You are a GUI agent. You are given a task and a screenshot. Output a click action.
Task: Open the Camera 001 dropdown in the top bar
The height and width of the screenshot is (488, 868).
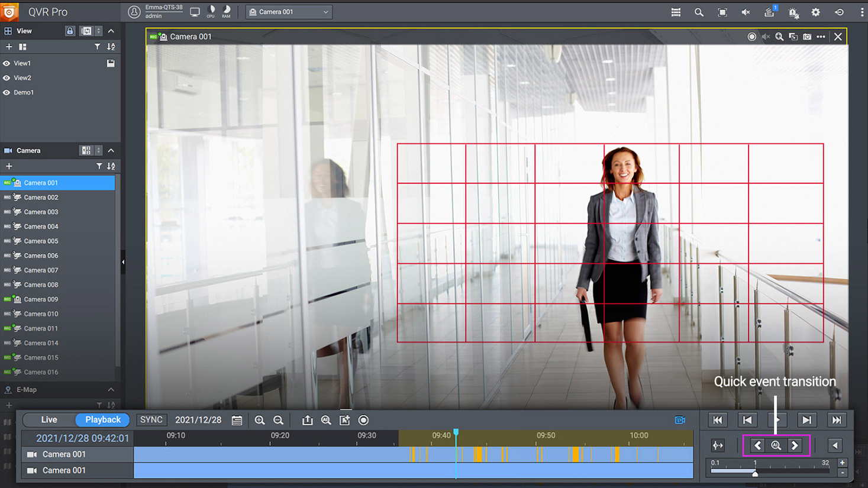click(x=289, y=11)
